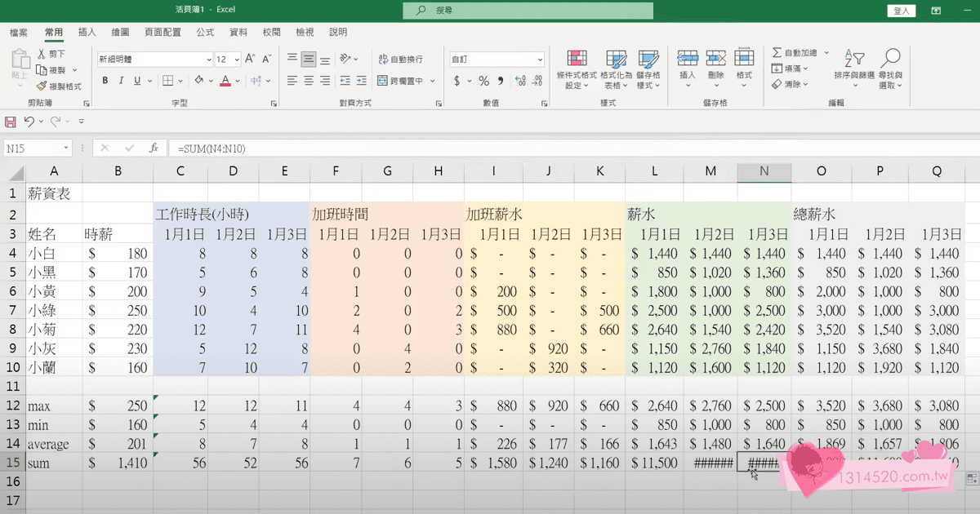This screenshot has width=980, height=514.
Task: Open the Clipboard (剪貼簿) dialog launcher
Action: 87,104
